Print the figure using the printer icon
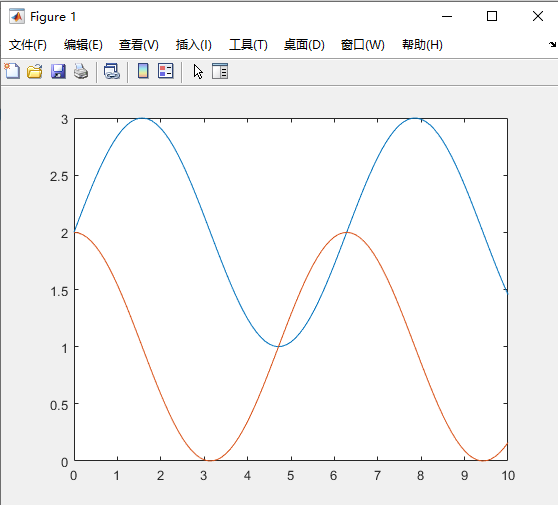 [81, 71]
